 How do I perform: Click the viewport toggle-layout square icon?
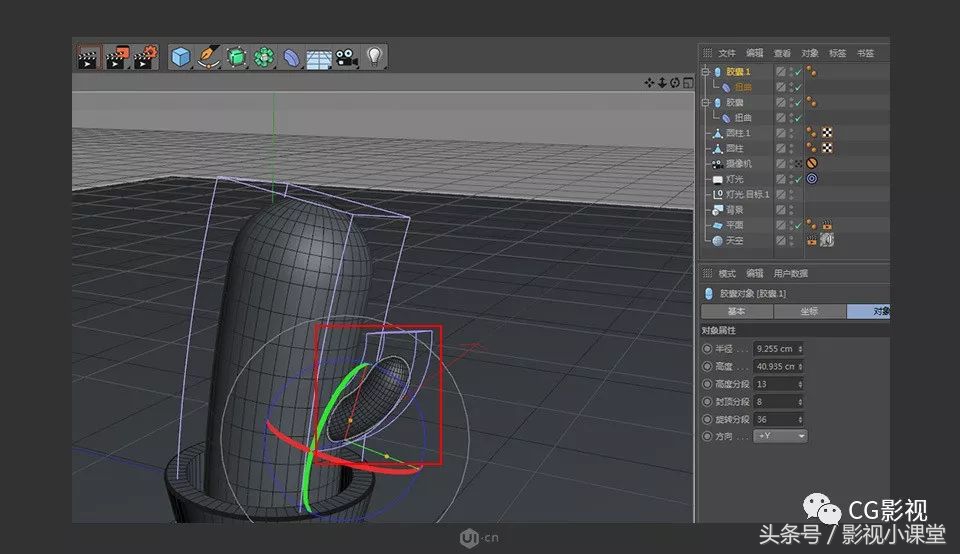coord(688,83)
